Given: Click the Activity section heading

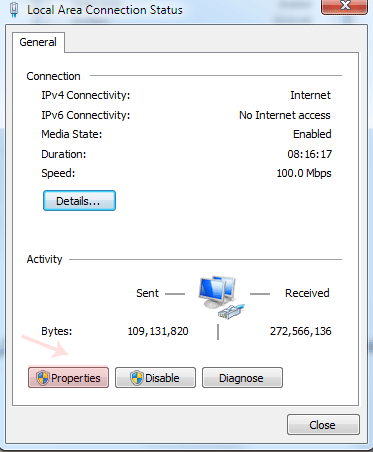Looking at the screenshot, I should pos(44,259).
